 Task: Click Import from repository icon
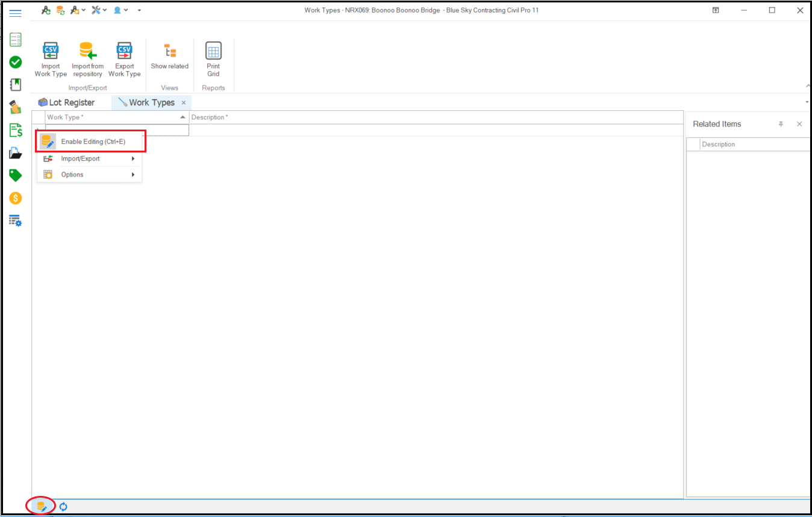point(87,52)
